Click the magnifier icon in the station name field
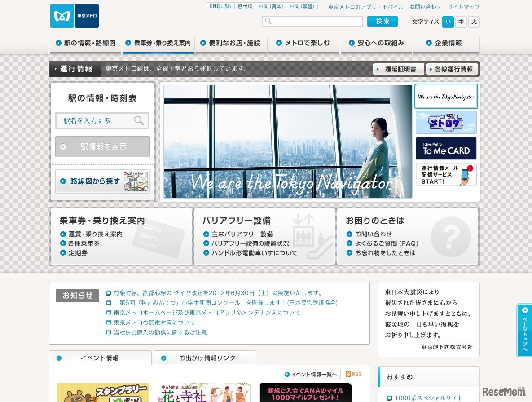This screenshot has height=402, width=532. point(139,120)
